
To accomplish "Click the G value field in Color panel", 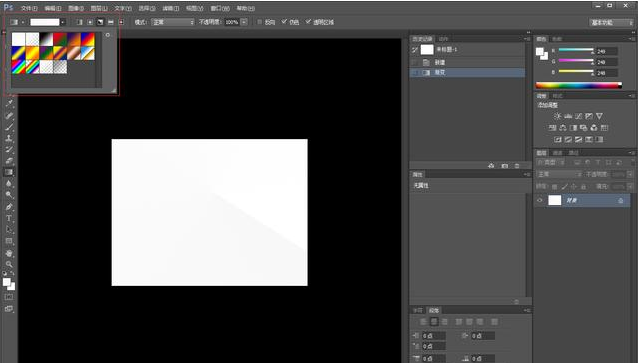I will pyautogui.click(x=606, y=62).
